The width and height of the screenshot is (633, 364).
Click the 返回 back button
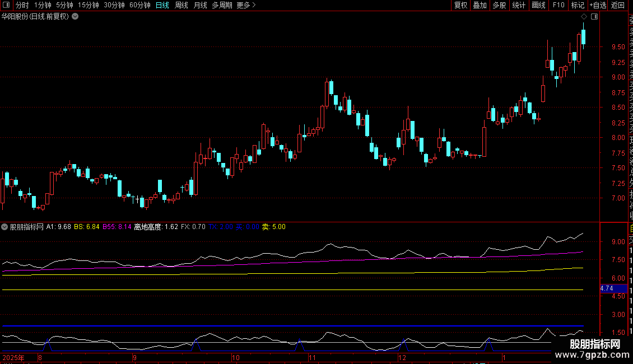618,5
